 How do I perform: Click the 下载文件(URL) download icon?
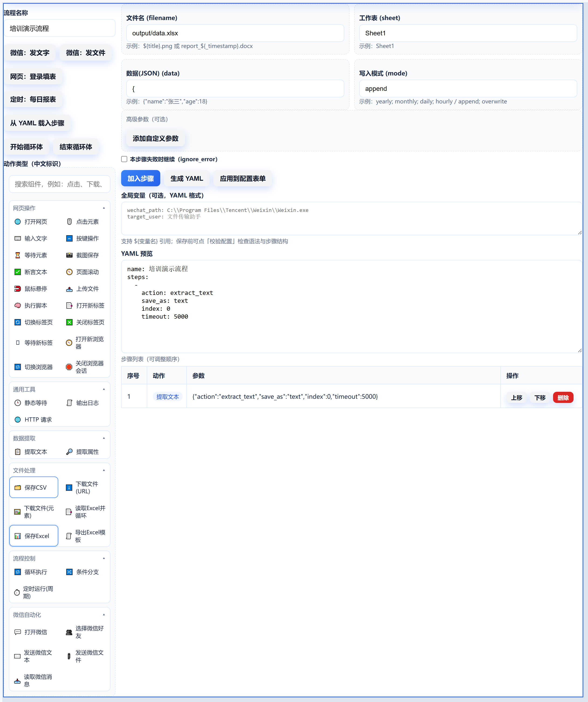coord(69,487)
